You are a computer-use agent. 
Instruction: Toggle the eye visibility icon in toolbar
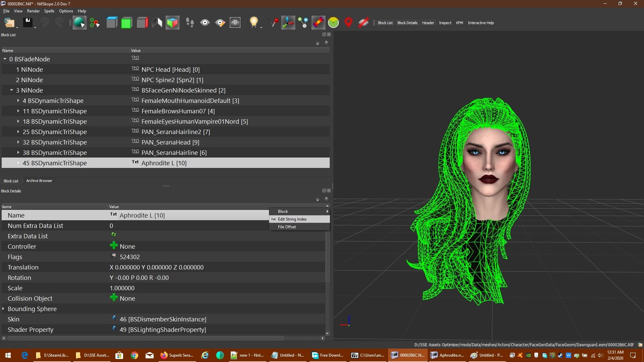coord(205,22)
